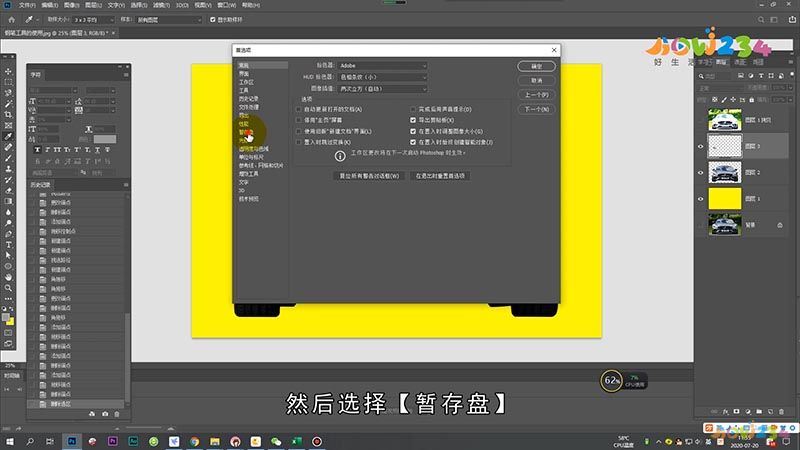Select the Move tool in the toolbar

pos(8,71)
